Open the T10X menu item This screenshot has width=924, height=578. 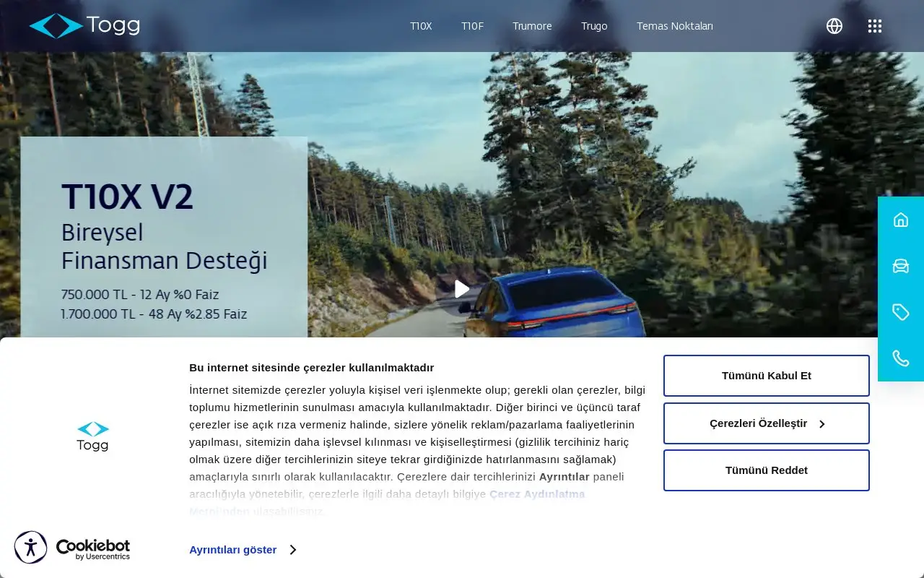coord(421,26)
